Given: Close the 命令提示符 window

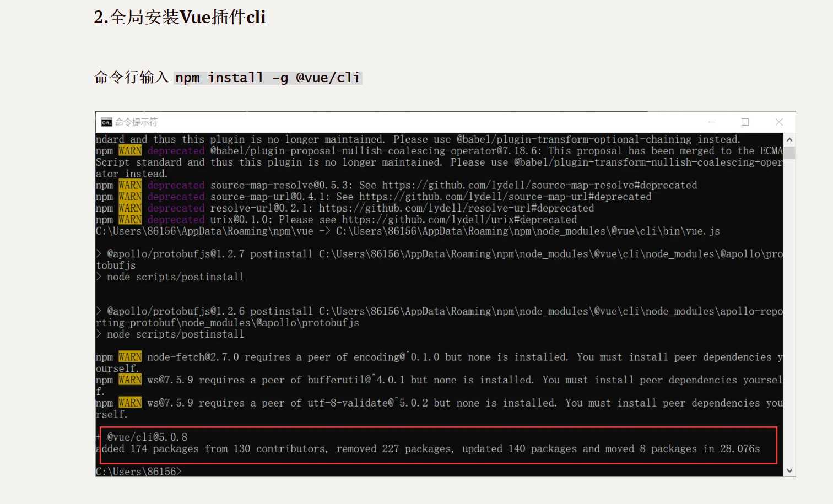Looking at the screenshot, I should pyautogui.click(x=779, y=122).
